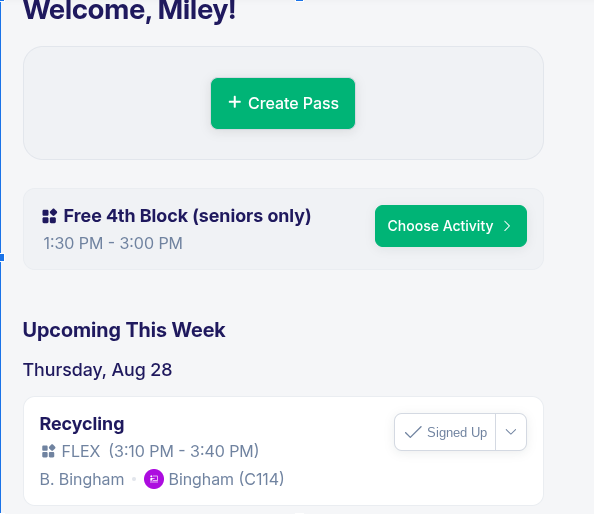Select the Free 4th Block (seniors only) title
This screenshot has width=594, height=514.
click(187, 216)
